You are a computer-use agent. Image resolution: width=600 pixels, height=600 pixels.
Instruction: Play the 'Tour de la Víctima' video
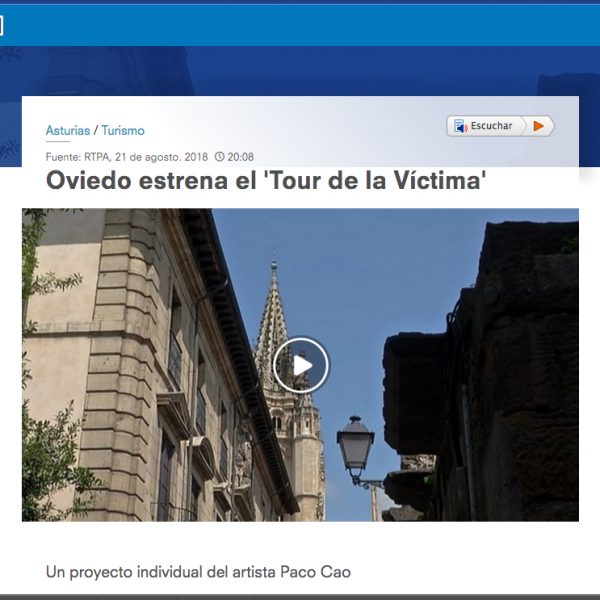[301, 365]
